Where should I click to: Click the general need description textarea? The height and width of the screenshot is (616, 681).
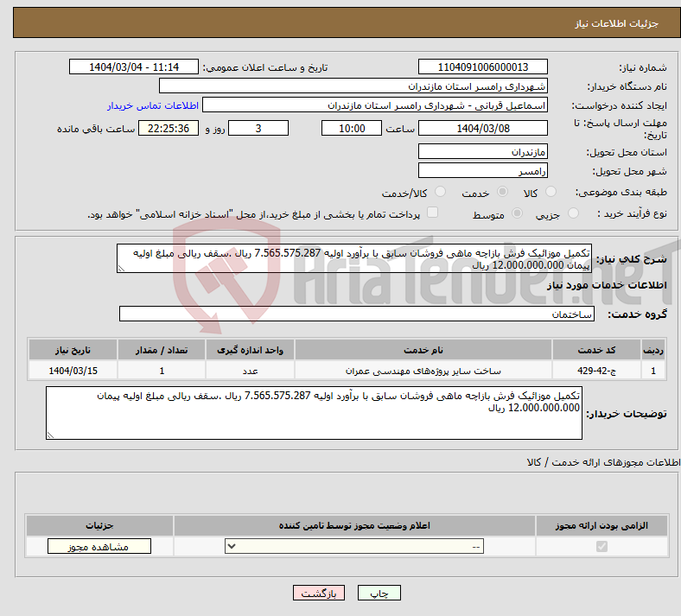(354, 258)
